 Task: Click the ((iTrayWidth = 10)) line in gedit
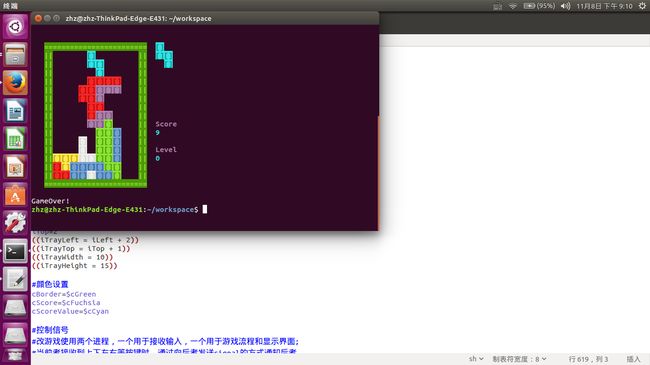[x=72, y=257]
